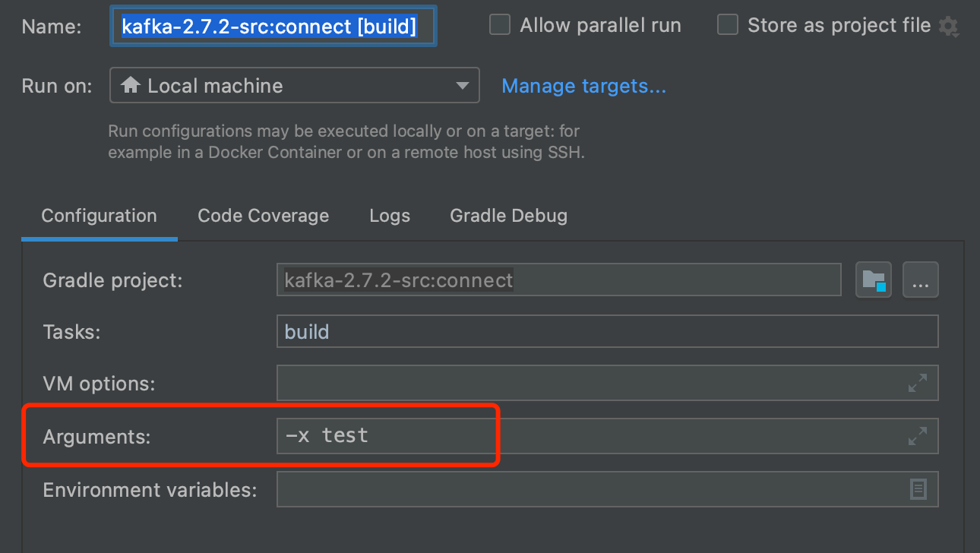Click the Arguments field with -x test
Viewport: 980px width, 553px height.
coord(608,436)
